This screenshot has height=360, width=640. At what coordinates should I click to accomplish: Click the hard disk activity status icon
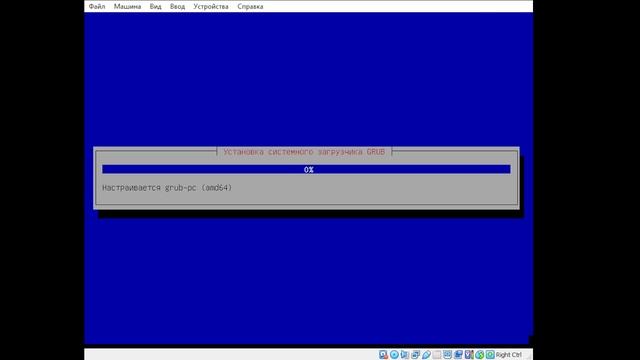383,355
